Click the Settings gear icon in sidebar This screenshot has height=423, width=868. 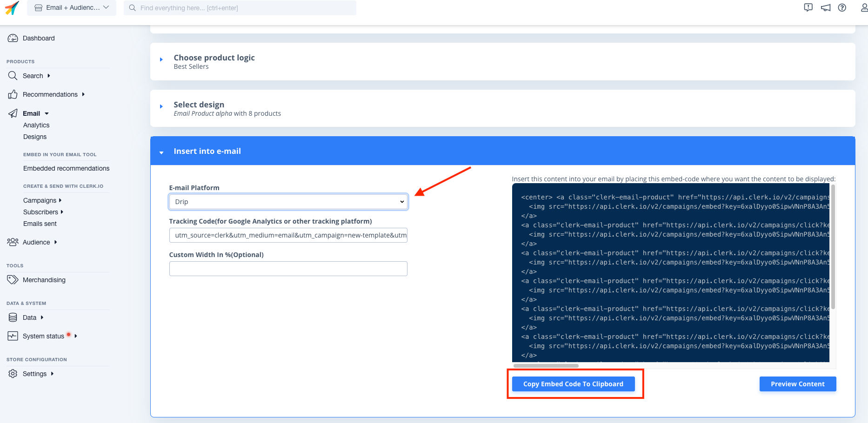click(x=13, y=374)
